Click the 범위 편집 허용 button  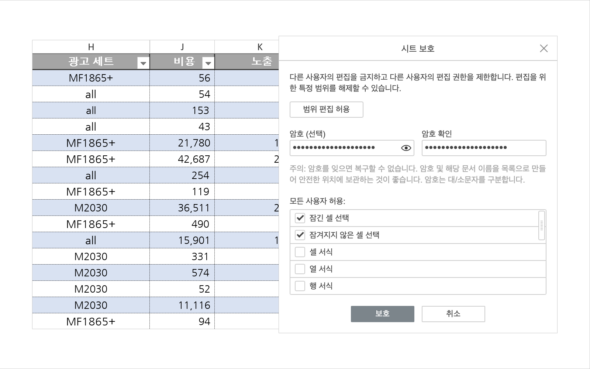click(x=326, y=109)
